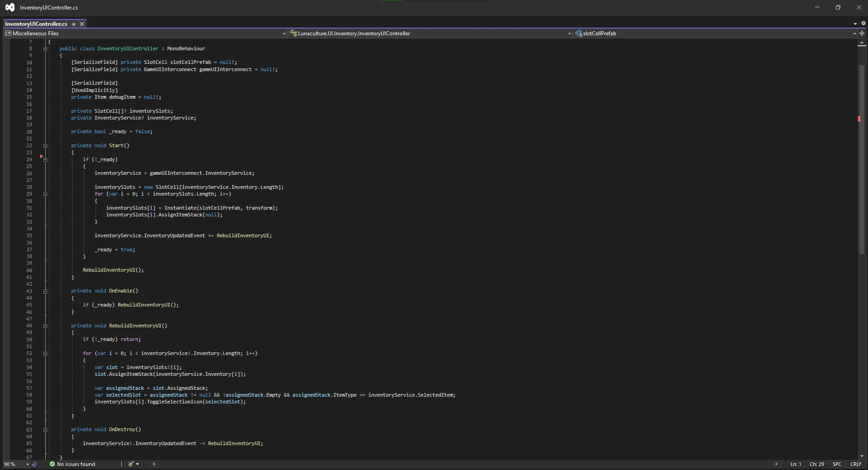Click the red marker on the scrollbar
This screenshot has height=470, width=868.
coord(859,119)
